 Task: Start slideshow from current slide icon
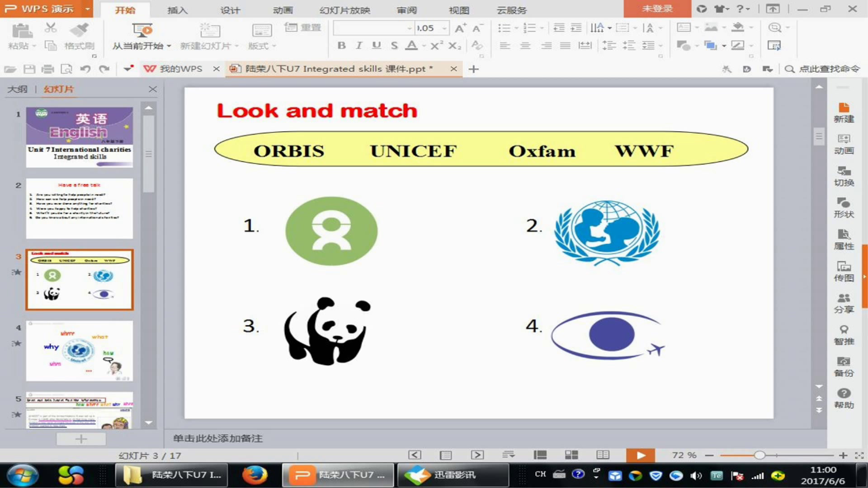tap(142, 30)
